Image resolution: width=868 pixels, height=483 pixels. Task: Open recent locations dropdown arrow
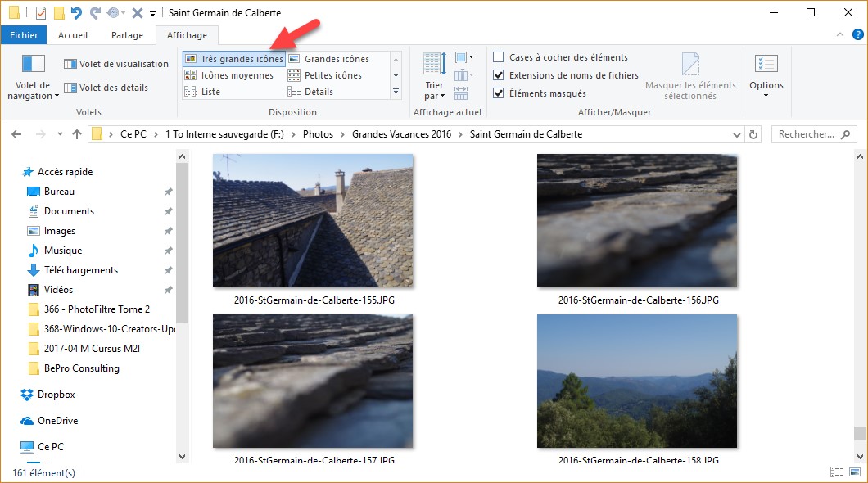[x=60, y=134]
